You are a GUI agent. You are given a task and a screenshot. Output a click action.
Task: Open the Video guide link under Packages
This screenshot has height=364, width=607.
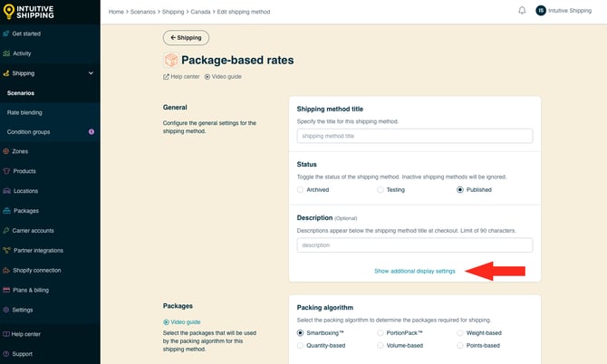click(186, 322)
